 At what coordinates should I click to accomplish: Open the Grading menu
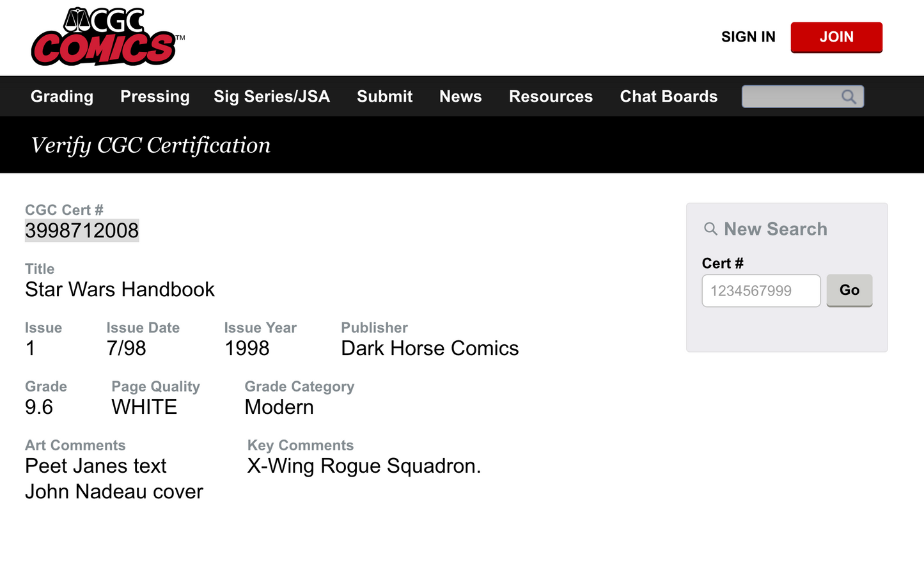62,97
